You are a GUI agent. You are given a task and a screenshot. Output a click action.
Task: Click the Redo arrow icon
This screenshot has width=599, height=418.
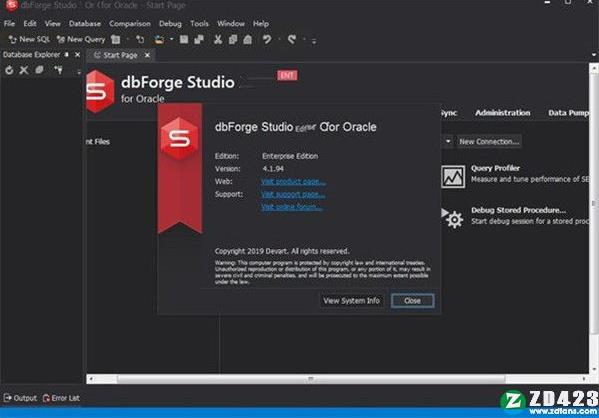point(292,39)
